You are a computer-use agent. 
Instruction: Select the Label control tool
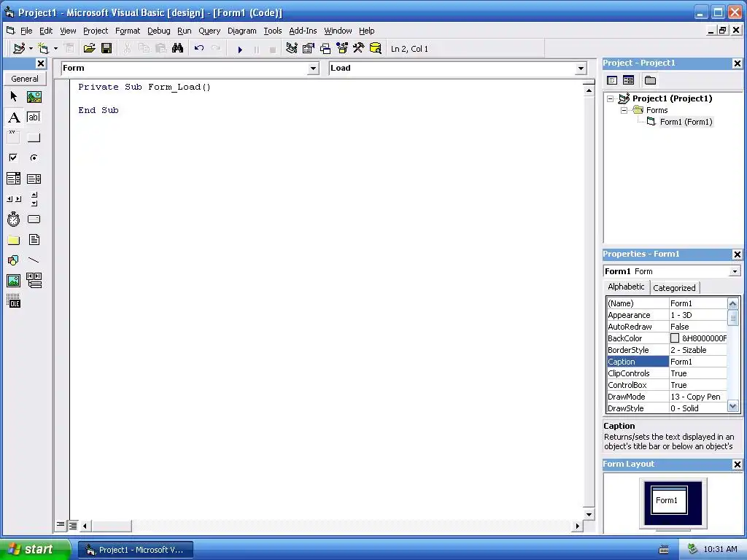[14, 117]
